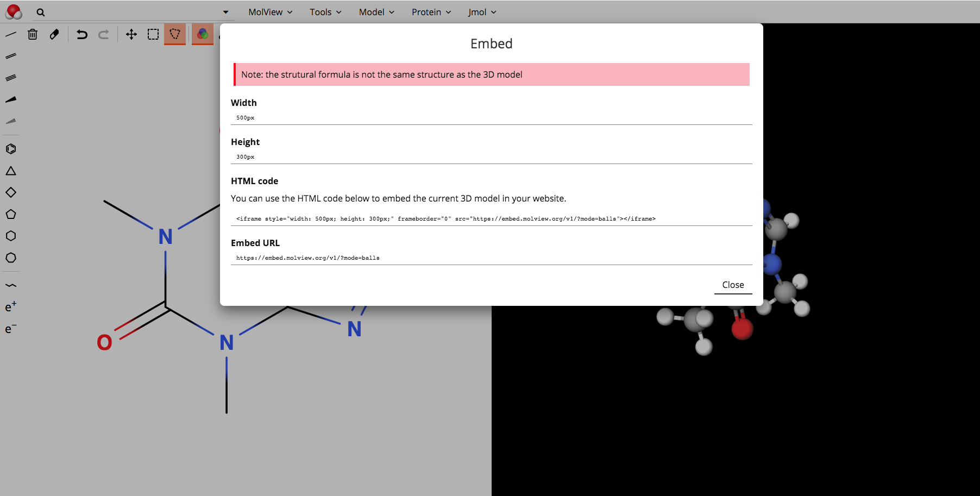Click the Embed dialog title

point(492,43)
